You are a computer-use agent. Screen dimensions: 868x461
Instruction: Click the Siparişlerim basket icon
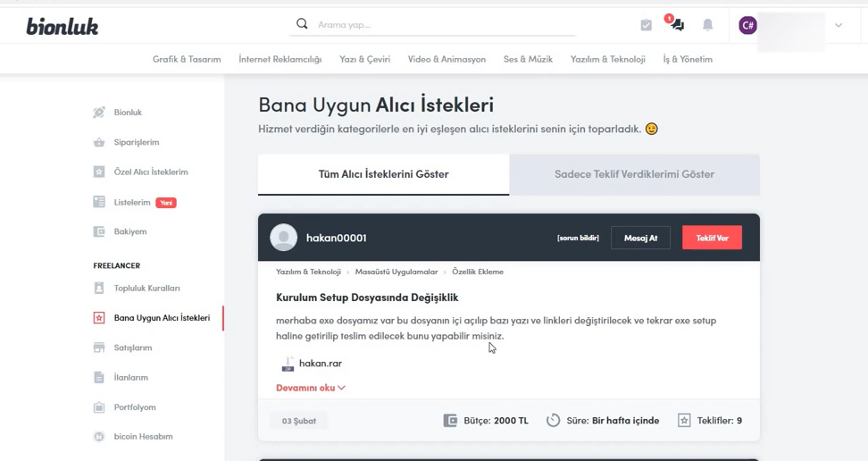tap(99, 142)
